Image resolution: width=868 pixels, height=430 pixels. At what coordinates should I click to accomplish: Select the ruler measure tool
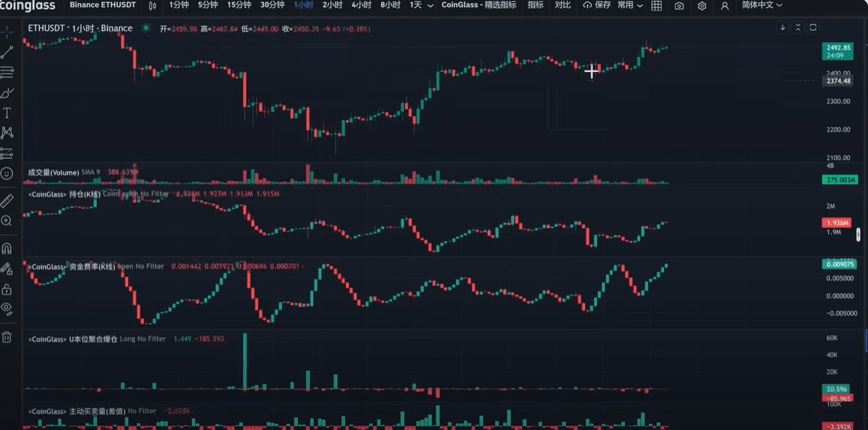7,200
